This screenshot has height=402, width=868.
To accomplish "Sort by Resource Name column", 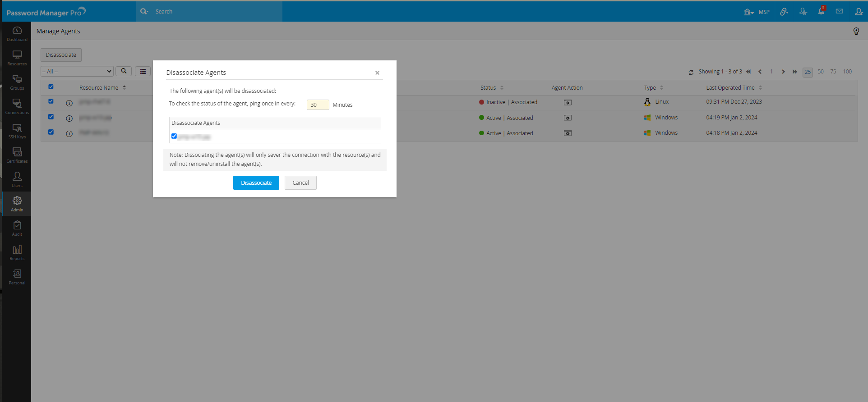I will pyautogui.click(x=102, y=88).
